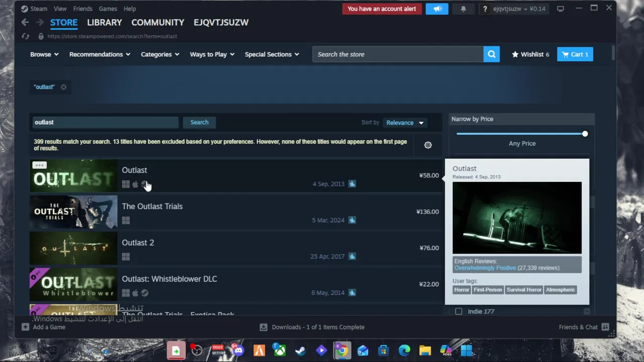This screenshot has width=644, height=362.
Task: Click the Outlast options ellipsis badge
Action: [39, 165]
